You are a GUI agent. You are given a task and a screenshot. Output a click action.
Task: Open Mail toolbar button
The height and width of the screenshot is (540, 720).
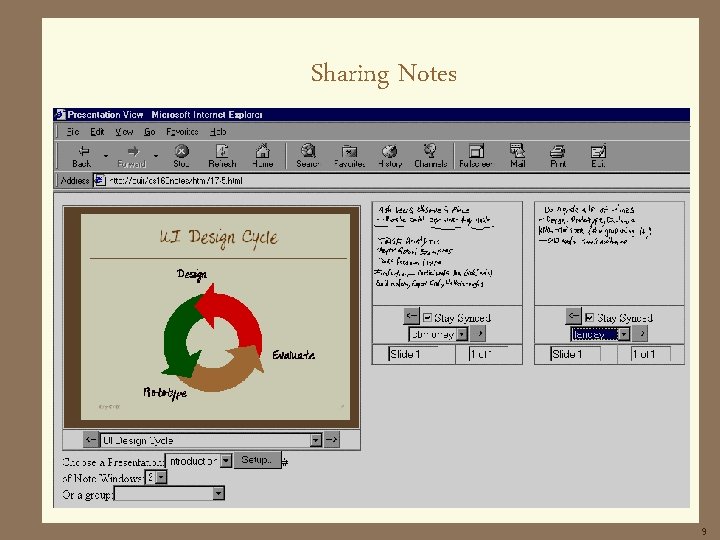[x=518, y=156]
